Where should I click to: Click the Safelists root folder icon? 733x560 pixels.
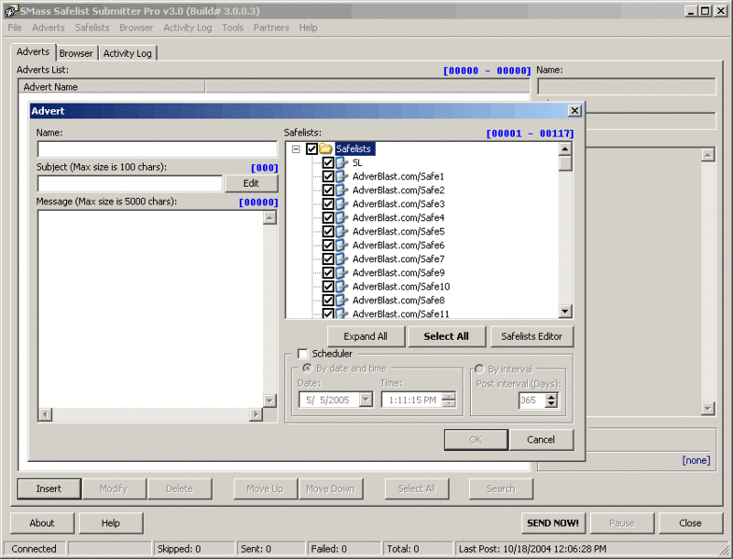coord(326,148)
